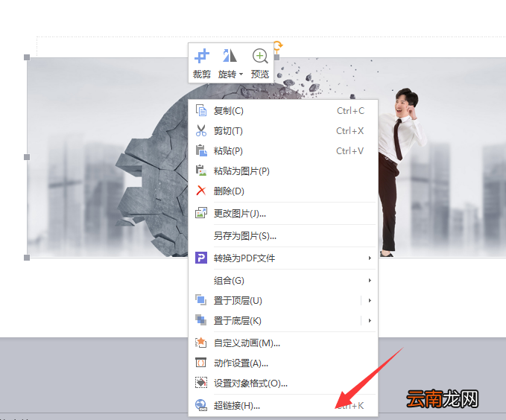Click the bottom-left image selection handle

click(x=27, y=258)
